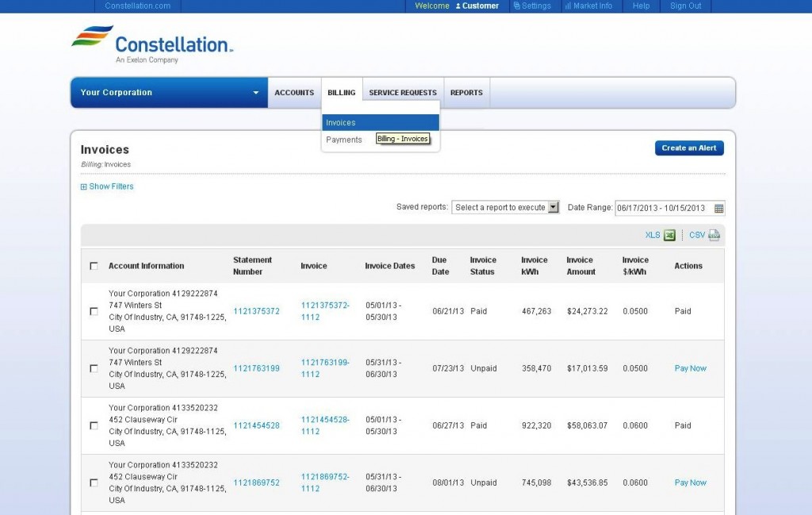
Task: Click the Customer user profile icon
Action: (458, 6)
